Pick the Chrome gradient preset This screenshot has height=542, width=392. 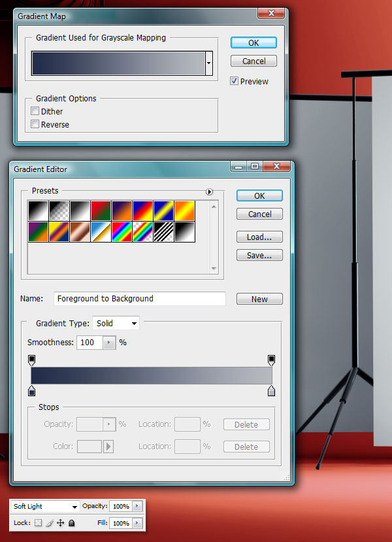pos(101,232)
